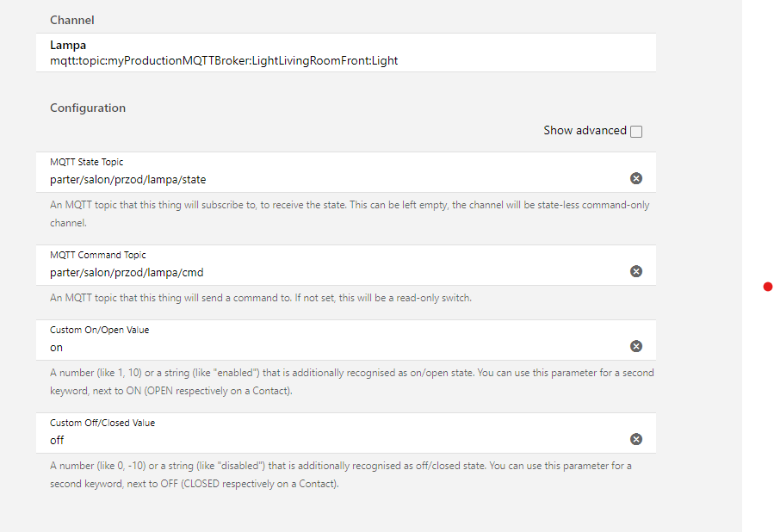The image size is (774, 532).
Task: Click the Configuration section heading
Action: tap(88, 108)
